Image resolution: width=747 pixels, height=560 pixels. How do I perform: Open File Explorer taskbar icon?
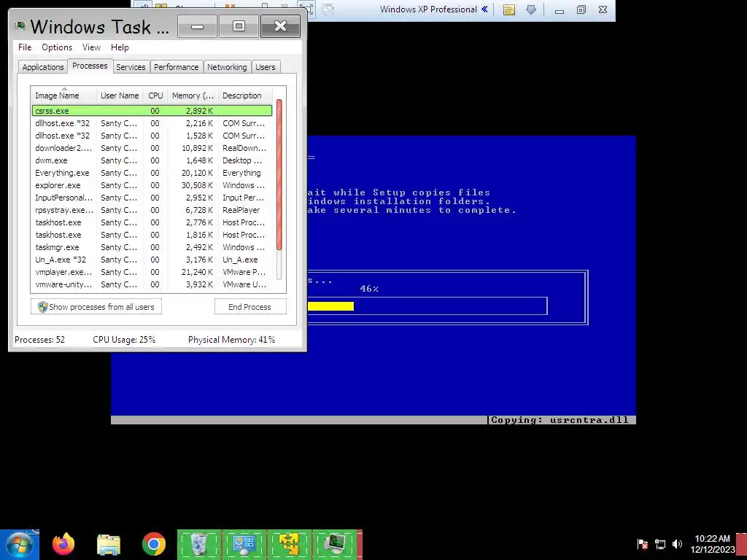pyautogui.click(x=109, y=544)
